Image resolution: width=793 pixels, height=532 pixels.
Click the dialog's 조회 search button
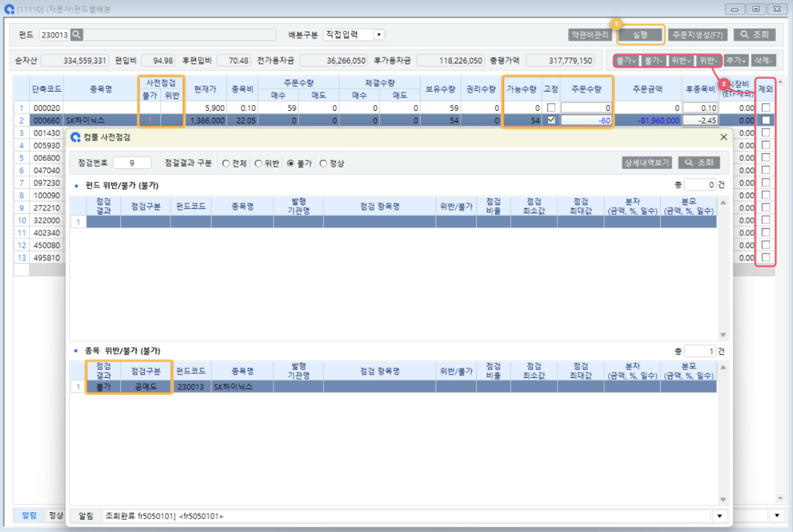point(699,162)
